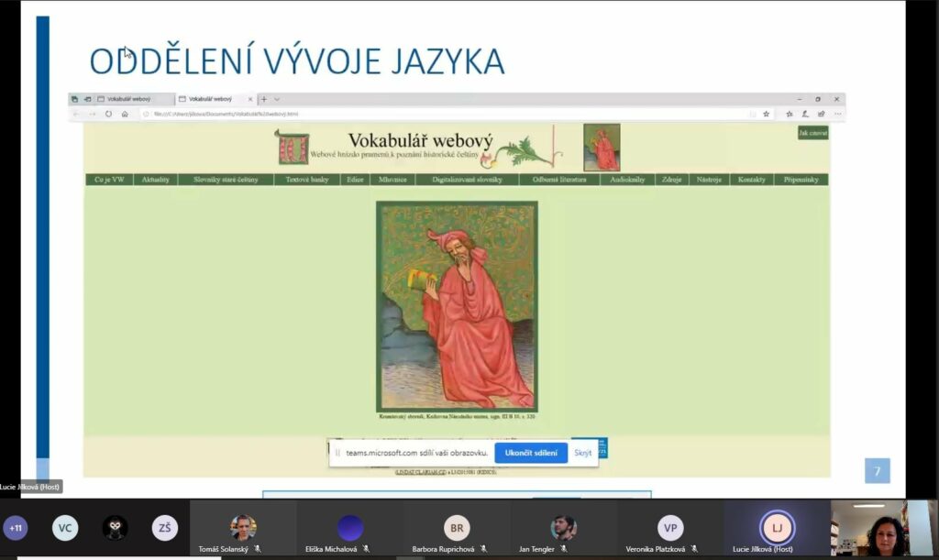Hide the sharing notice via Skrýt
939x560 pixels.
tap(582, 453)
